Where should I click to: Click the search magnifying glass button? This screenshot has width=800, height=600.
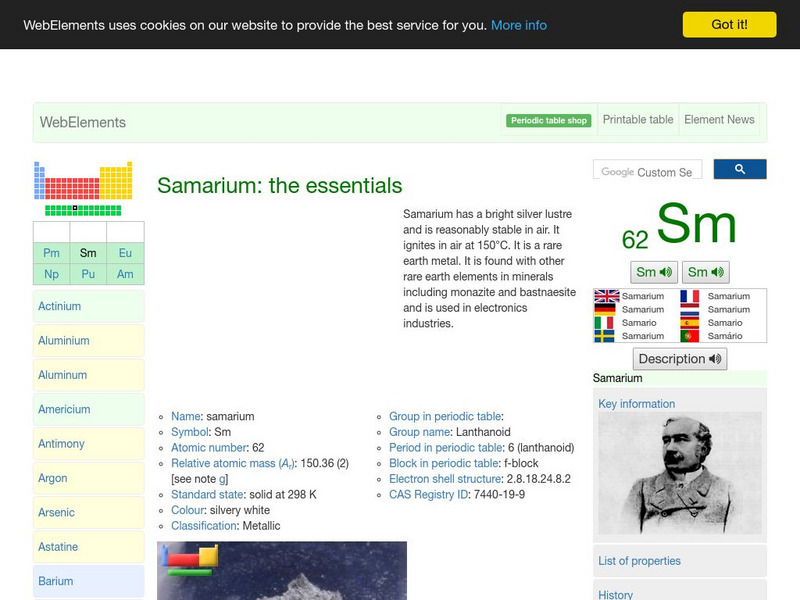tap(740, 169)
